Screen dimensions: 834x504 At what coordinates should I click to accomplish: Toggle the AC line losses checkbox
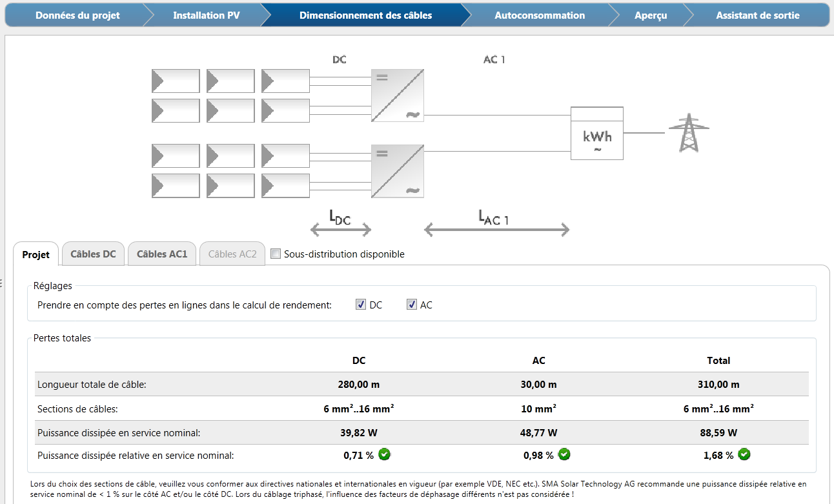(412, 305)
